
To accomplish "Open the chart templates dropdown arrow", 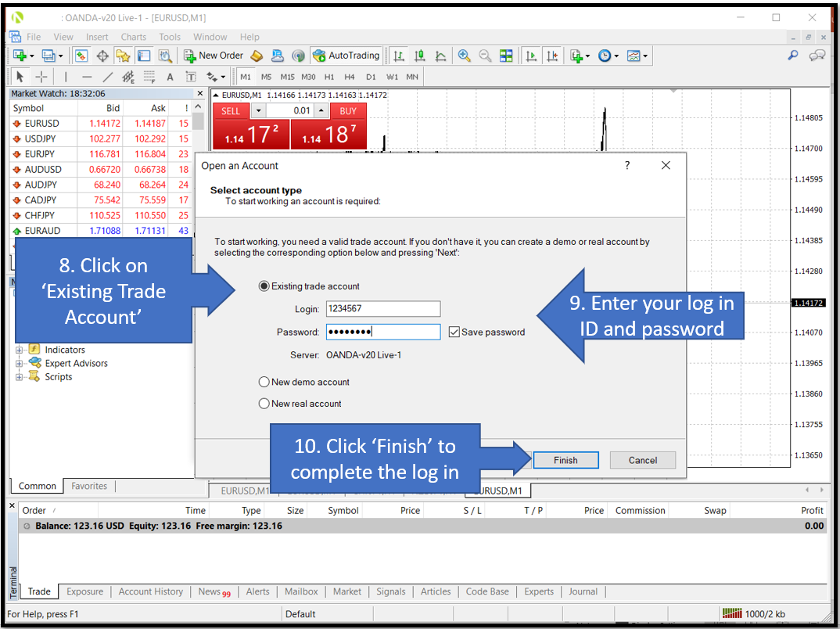I will 644,56.
